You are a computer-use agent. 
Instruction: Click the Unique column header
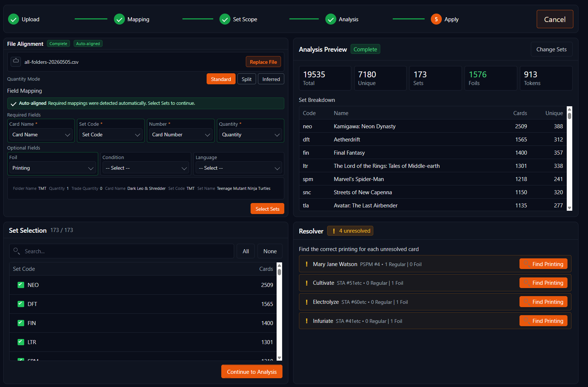click(554, 113)
